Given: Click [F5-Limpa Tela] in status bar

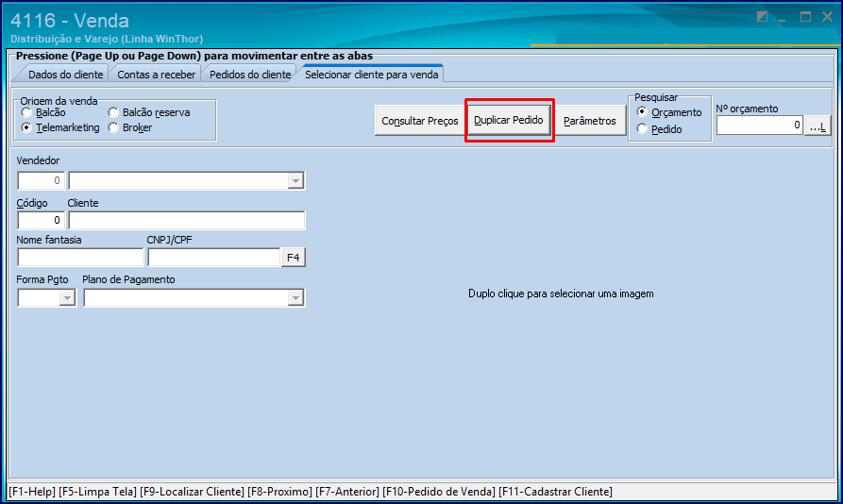Looking at the screenshot, I should click(x=98, y=492).
